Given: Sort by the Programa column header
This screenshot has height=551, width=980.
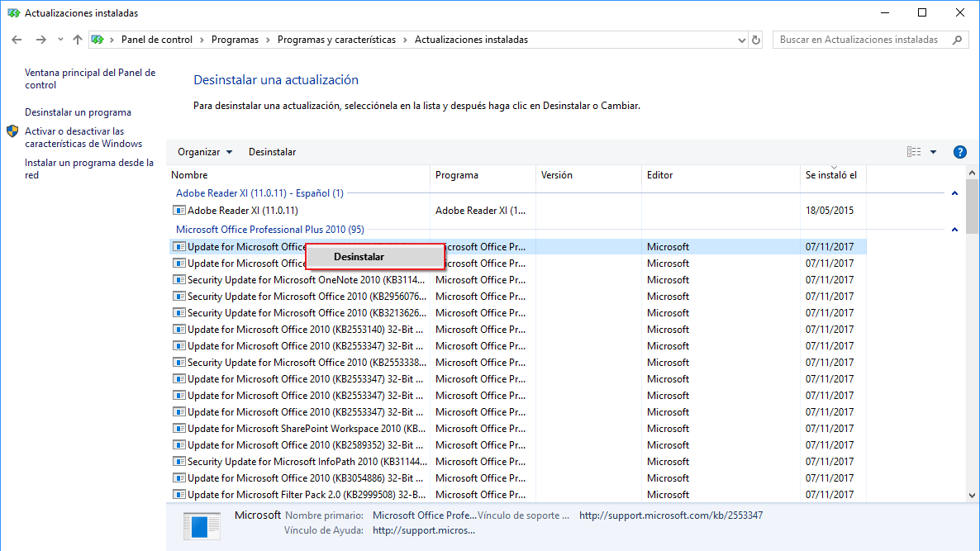Looking at the screenshot, I should tap(483, 175).
